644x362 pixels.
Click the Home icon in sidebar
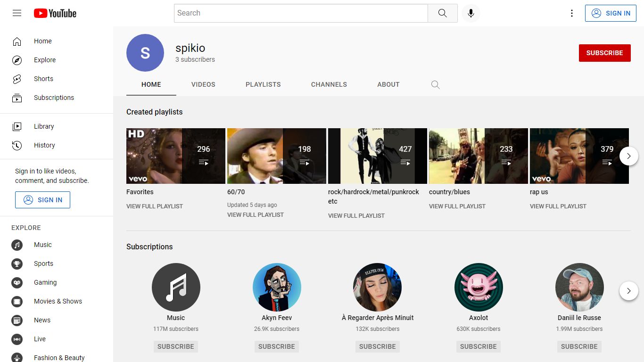pos(17,41)
